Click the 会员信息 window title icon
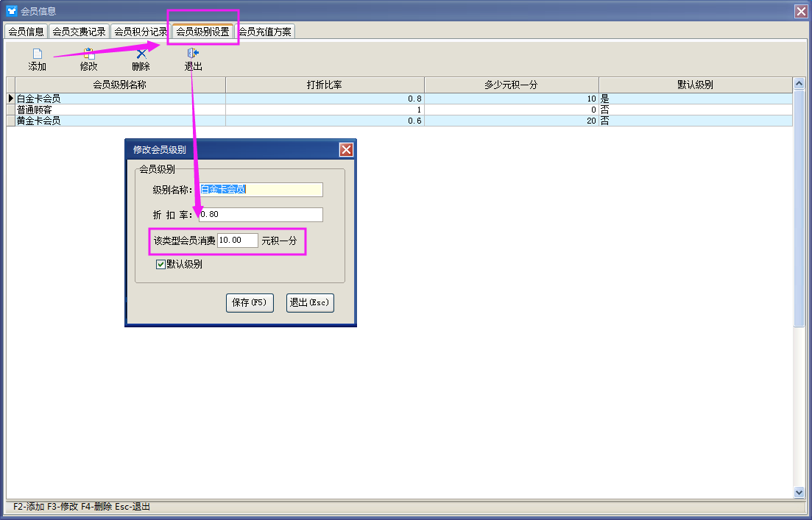The width and height of the screenshot is (812, 520). click(11, 11)
